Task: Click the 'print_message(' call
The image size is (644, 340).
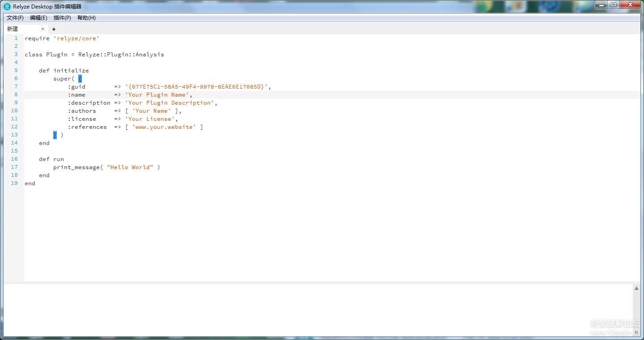Action: (x=78, y=167)
